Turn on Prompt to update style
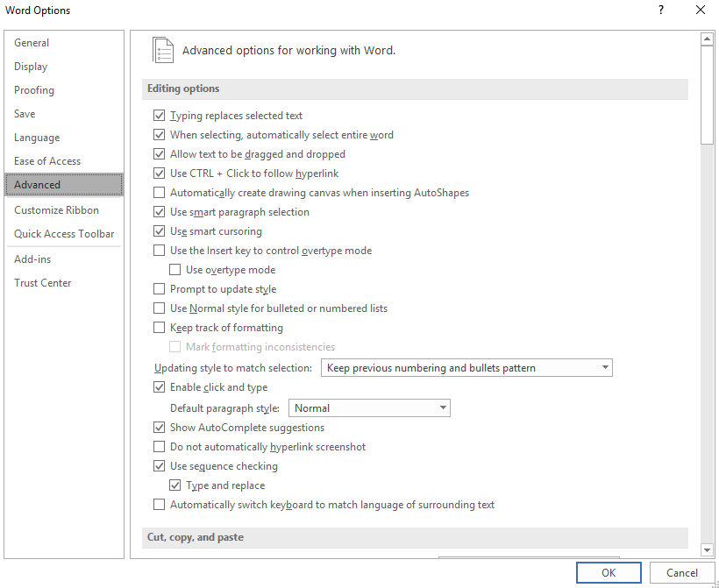719x588 pixels. 159,289
